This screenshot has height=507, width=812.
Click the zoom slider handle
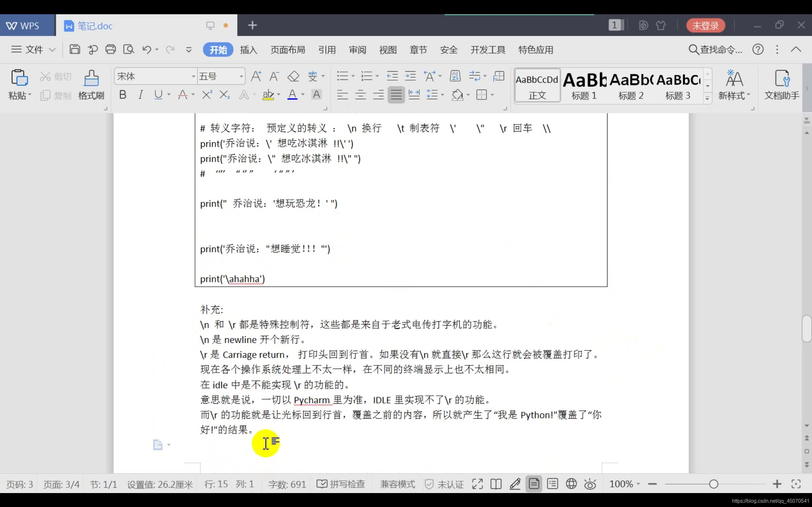click(x=714, y=484)
